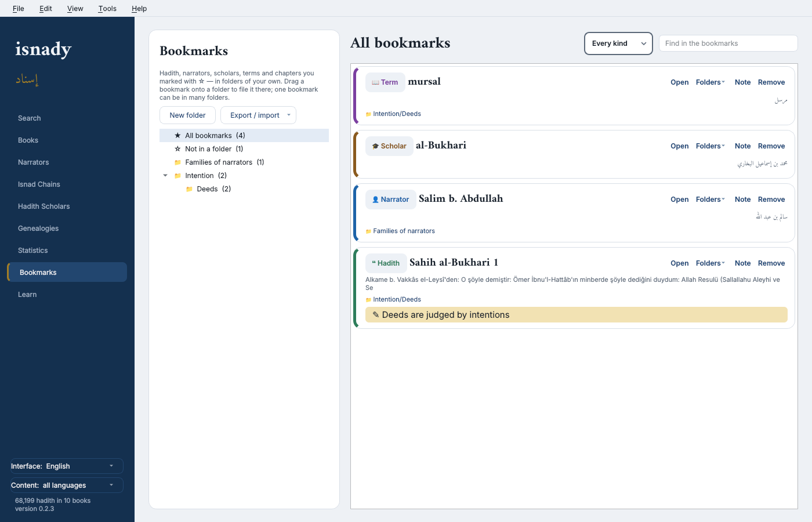The width and height of the screenshot is (812, 522).
Task: Click the Narrator badge on Salim b. Abdullah
Action: pos(391,200)
